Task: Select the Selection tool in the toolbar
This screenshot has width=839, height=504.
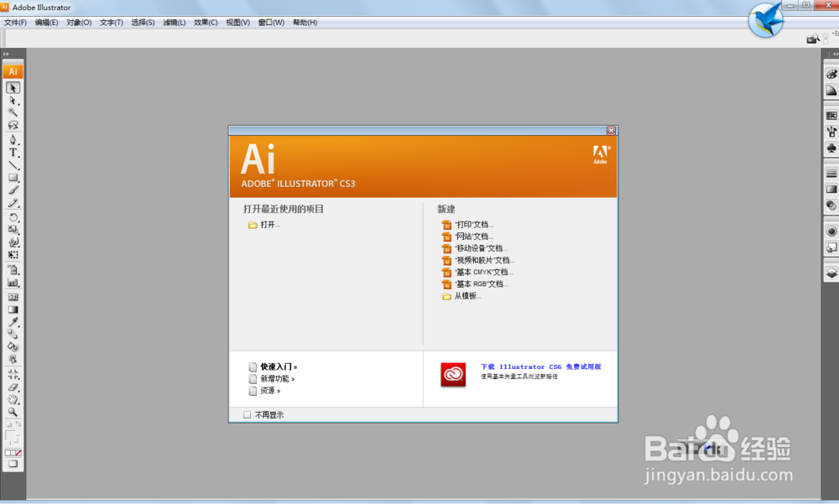Action: point(13,87)
